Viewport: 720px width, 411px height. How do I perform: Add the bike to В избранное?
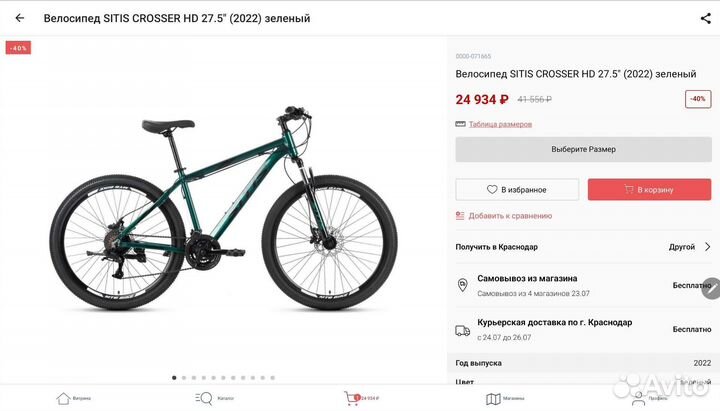coord(517,189)
